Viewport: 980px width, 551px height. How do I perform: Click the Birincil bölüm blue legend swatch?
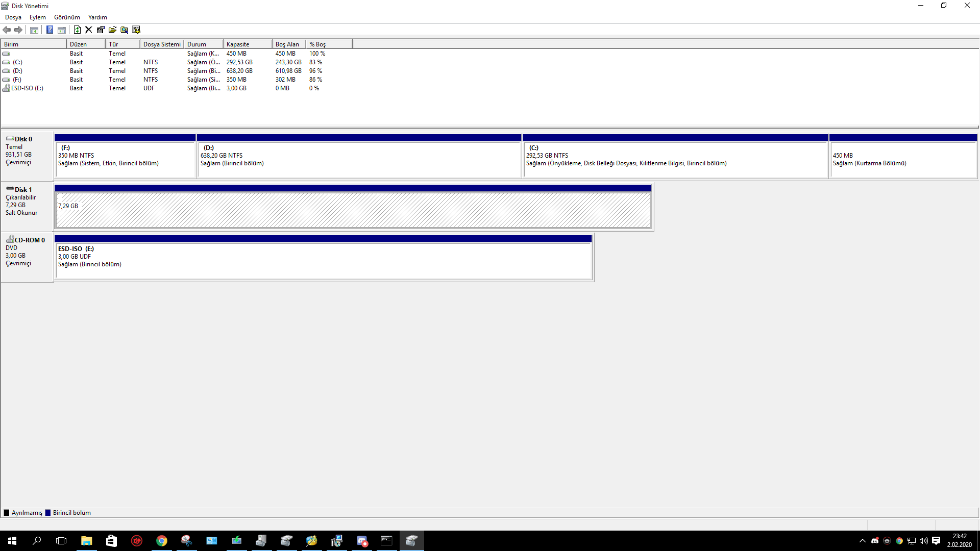coord(48,513)
